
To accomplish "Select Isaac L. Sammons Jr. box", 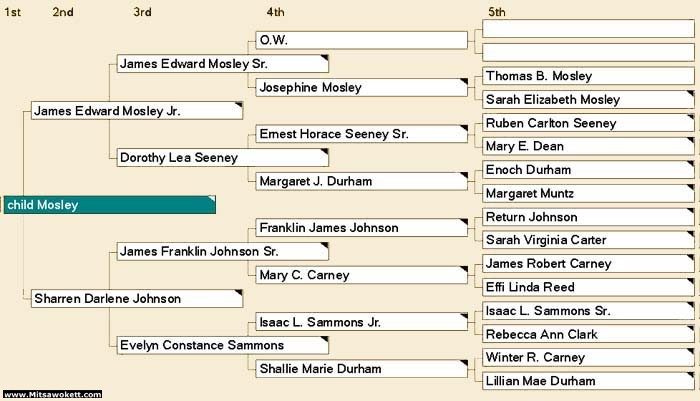I will pos(362,322).
